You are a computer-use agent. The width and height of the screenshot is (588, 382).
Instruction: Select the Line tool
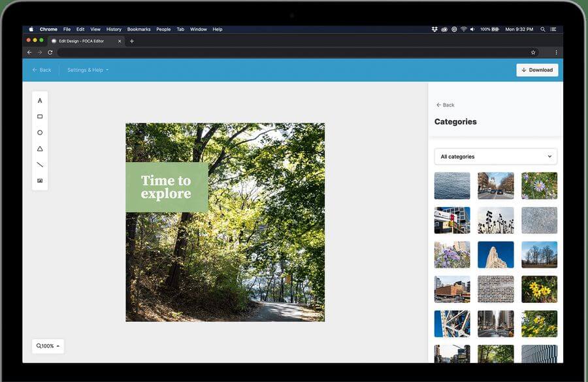[40, 165]
